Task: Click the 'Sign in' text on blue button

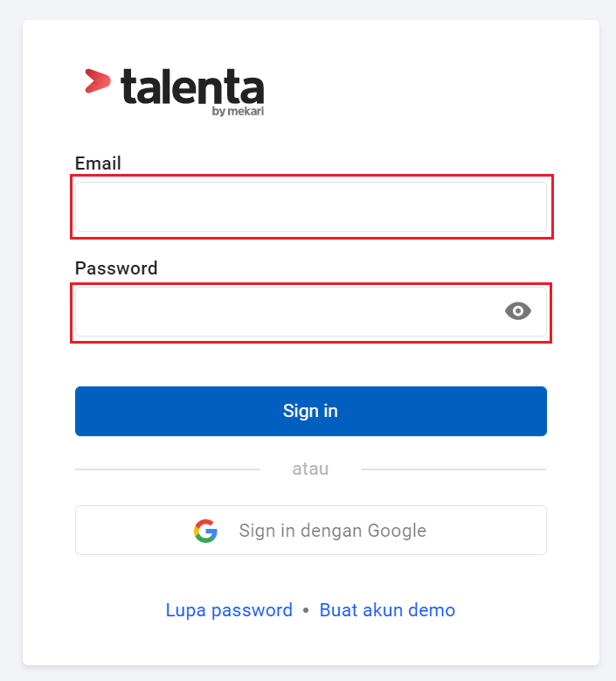Action: click(x=310, y=411)
